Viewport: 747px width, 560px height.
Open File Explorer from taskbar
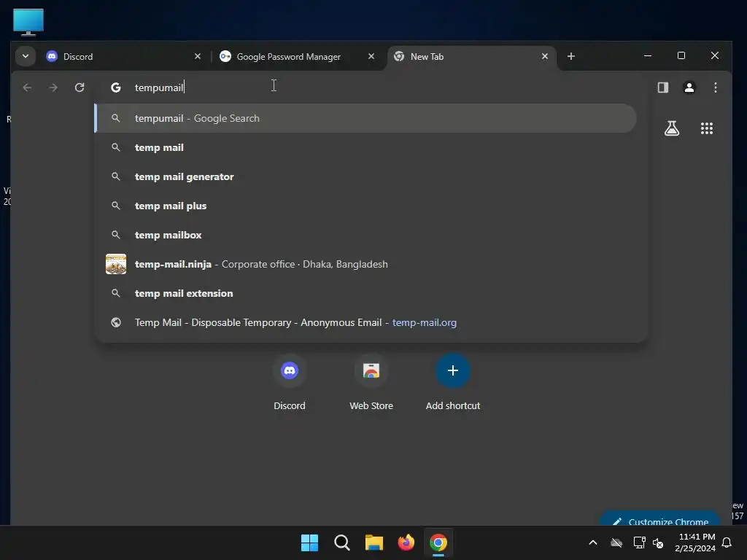(374, 542)
